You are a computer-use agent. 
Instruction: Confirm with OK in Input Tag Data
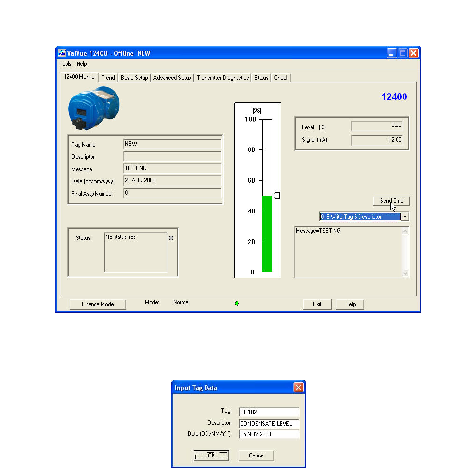[211, 455]
